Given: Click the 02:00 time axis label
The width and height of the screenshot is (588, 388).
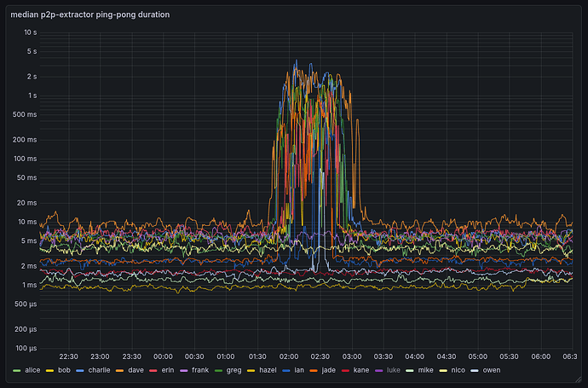Looking at the screenshot, I should (x=289, y=356).
